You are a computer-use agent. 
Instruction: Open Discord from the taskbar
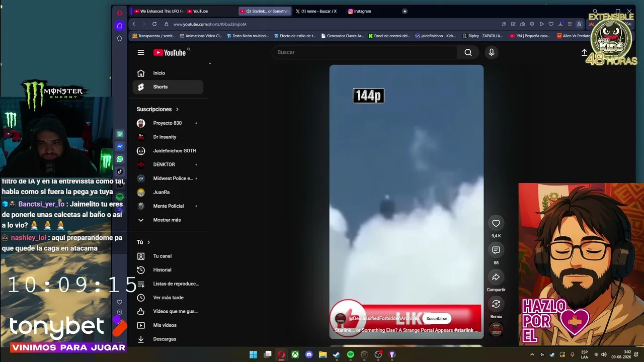tap(309, 354)
